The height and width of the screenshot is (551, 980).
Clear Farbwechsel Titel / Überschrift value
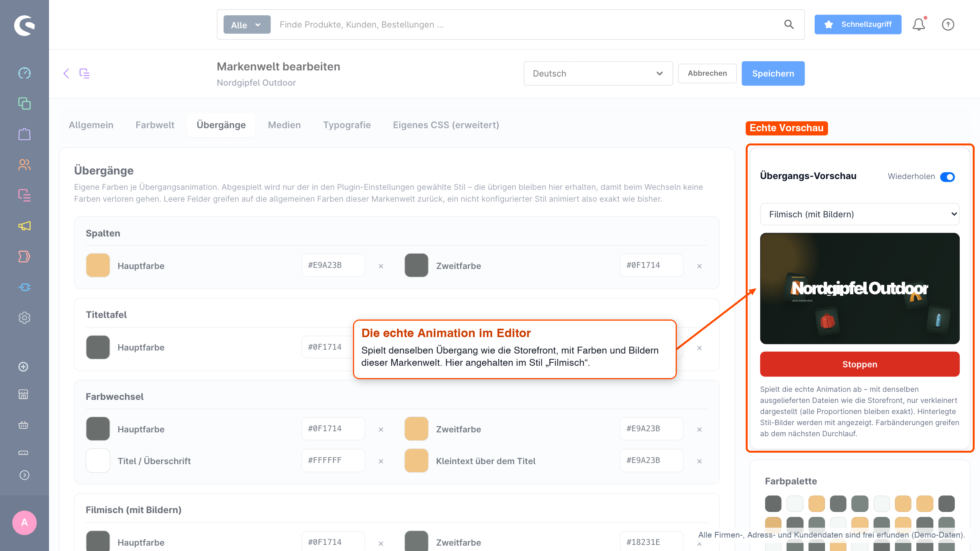[x=381, y=461]
